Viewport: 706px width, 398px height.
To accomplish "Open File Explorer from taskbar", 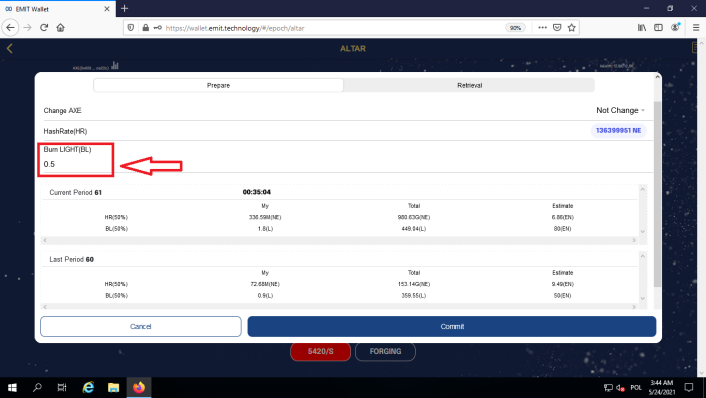I will click(x=113, y=387).
